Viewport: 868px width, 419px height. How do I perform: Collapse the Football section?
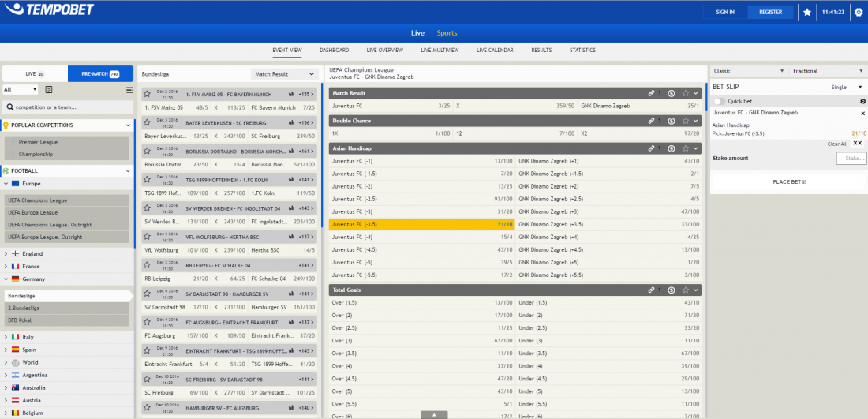click(129, 171)
